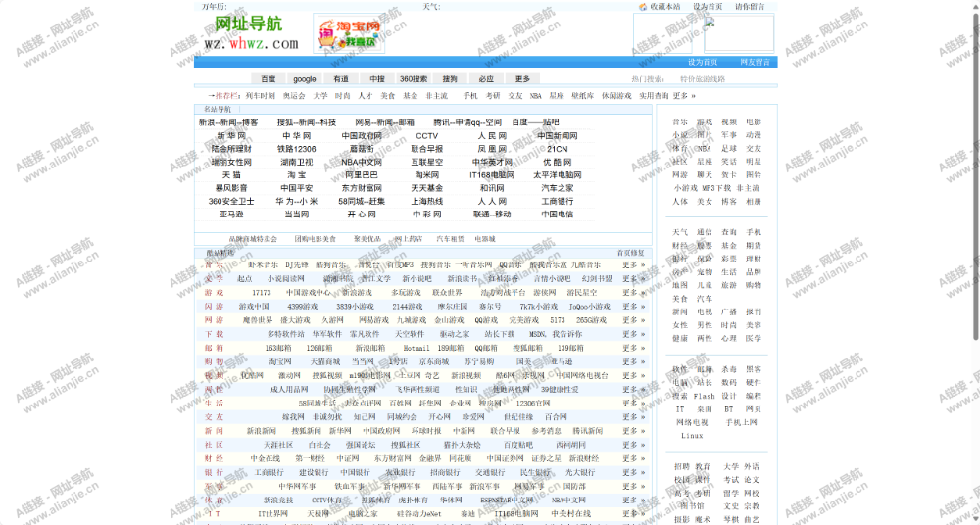Open the 中国电信 link
Screen dimensions: 980x525
[558, 215]
